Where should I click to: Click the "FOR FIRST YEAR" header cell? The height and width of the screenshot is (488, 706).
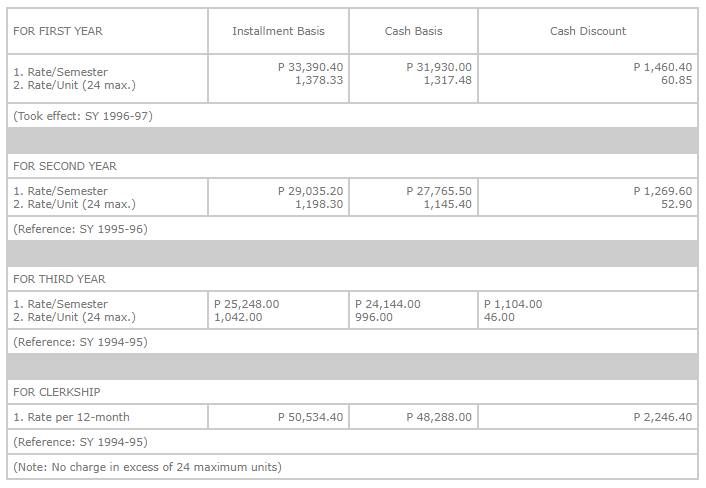coord(58,31)
